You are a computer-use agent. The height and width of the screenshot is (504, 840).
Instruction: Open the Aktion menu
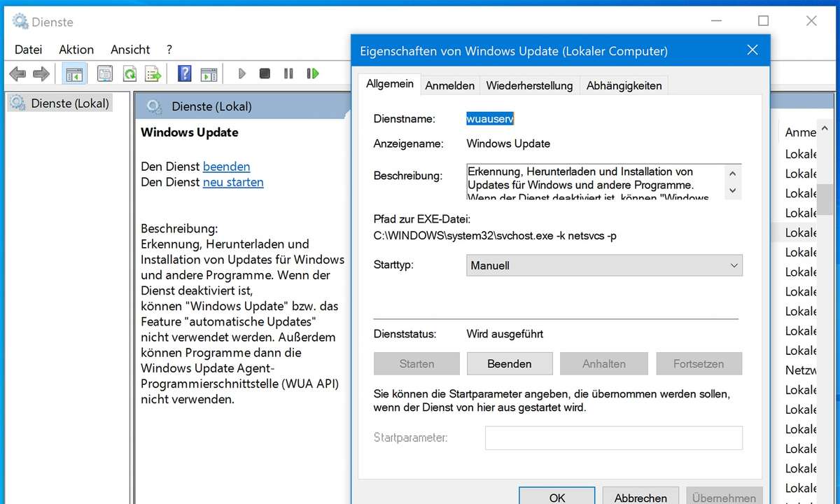pyautogui.click(x=76, y=50)
